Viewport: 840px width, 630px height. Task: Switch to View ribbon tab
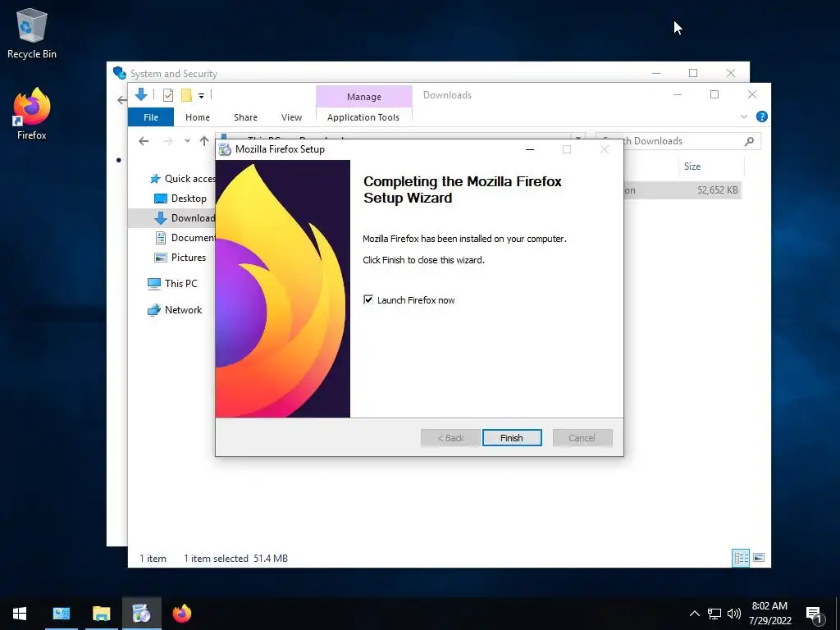click(291, 117)
